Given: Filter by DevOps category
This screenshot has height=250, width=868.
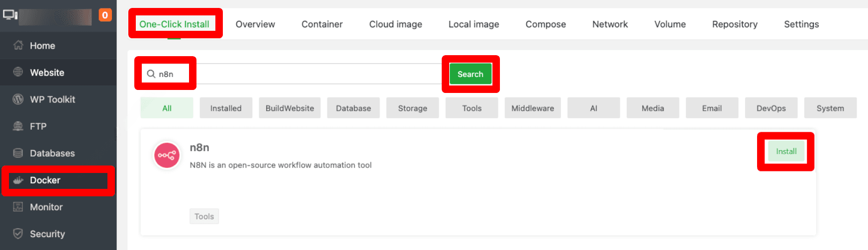Looking at the screenshot, I should tap(771, 108).
